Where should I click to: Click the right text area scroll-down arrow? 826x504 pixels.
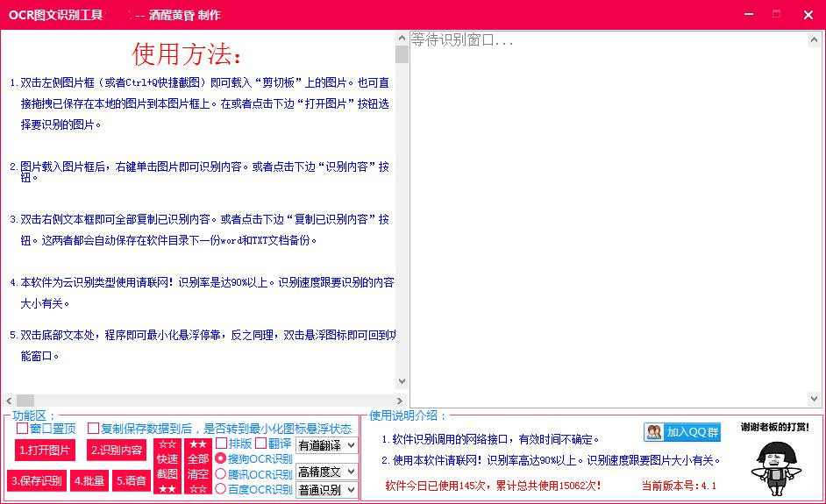(815, 399)
